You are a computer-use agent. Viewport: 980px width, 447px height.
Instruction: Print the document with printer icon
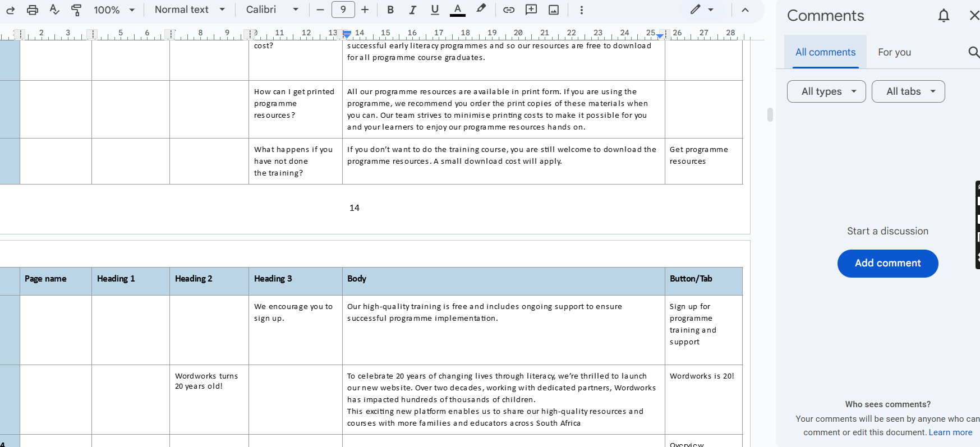click(x=33, y=10)
